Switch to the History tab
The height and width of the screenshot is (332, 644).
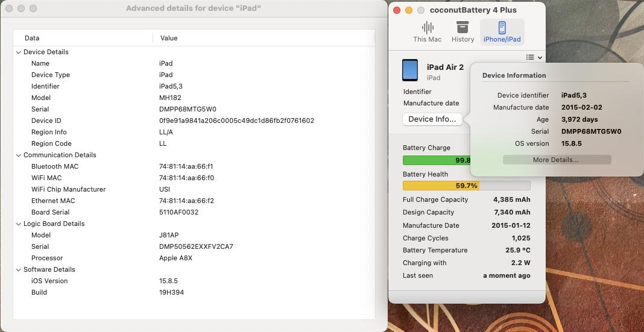click(x=462, y=31)
